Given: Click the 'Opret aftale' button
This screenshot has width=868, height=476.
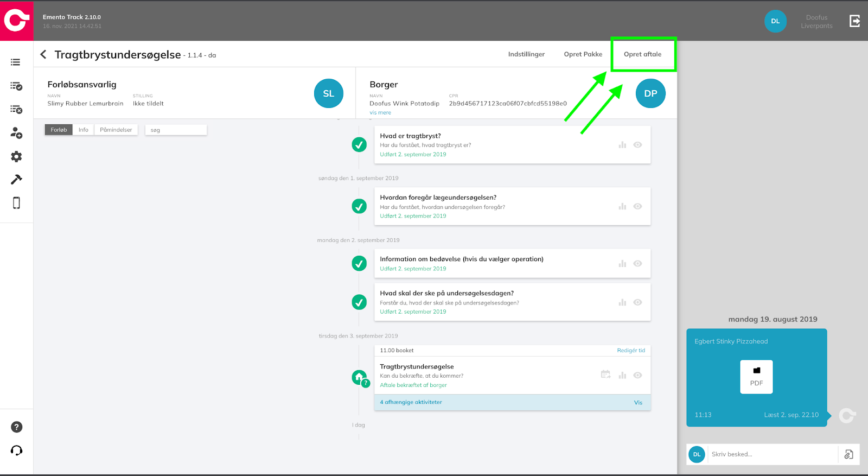Looking at the screenshot, I should point(642,54).
